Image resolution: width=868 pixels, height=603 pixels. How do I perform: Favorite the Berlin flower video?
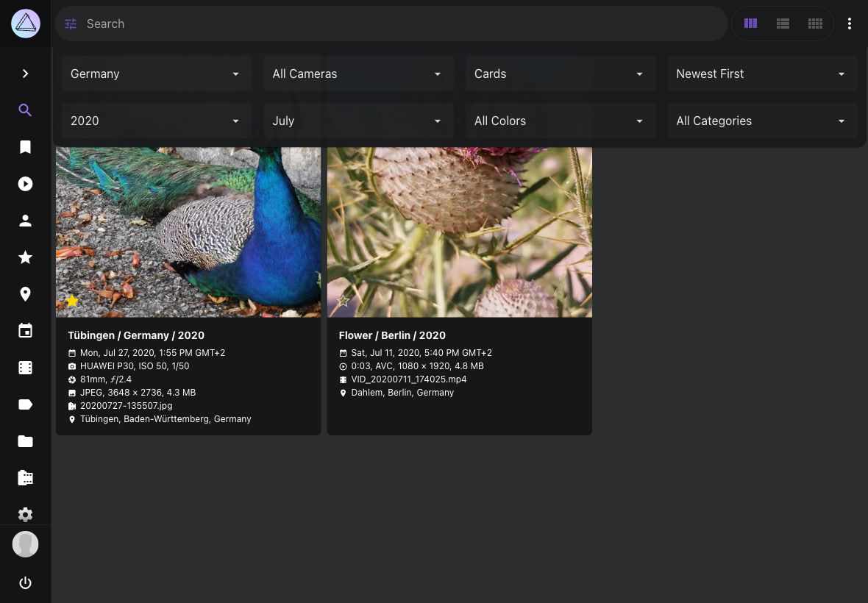tap(343, 301)
